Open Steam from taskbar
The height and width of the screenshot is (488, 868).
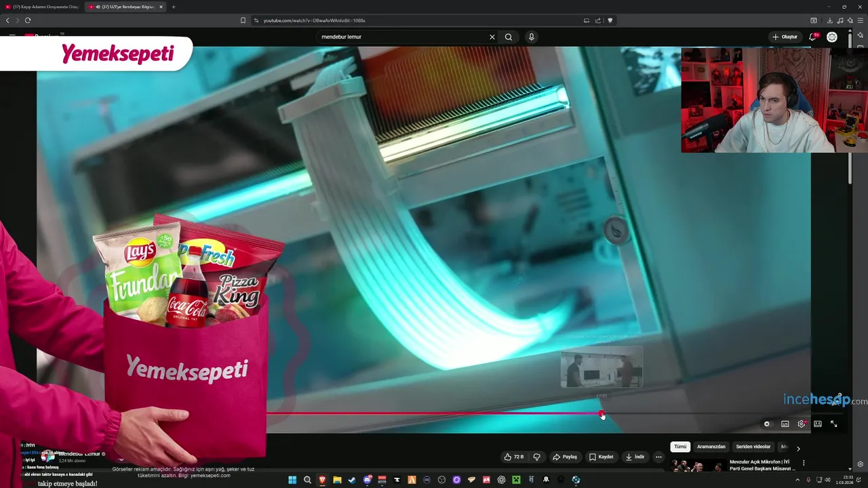click(352, 480)
